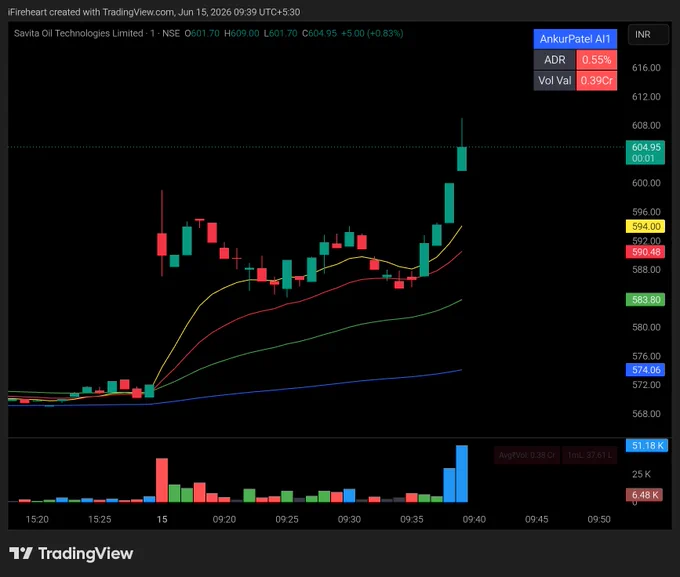Viewport: 680px width, 577px height.
Task: Click the 09:50 time axis label
Action: (x=599, y=519)
